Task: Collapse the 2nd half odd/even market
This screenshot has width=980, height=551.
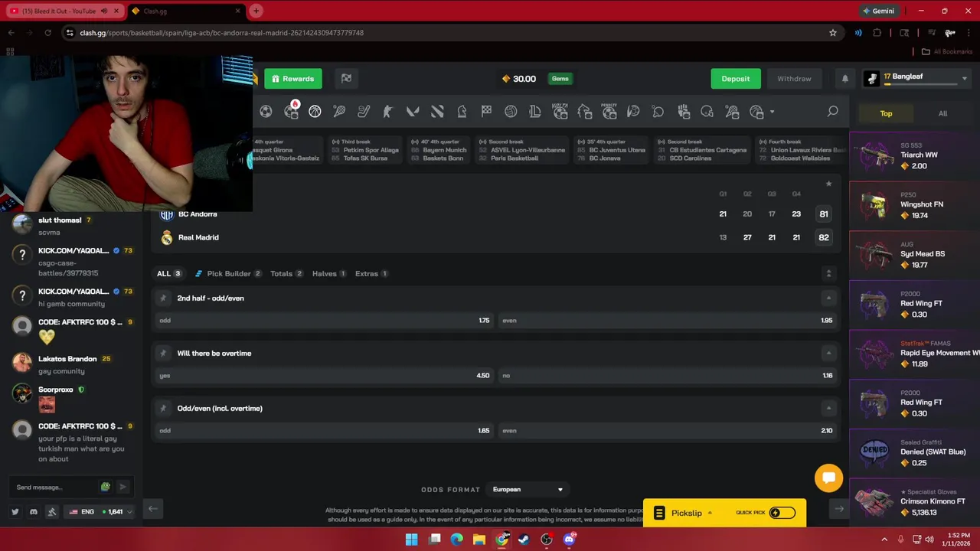Action: (828, 298)
